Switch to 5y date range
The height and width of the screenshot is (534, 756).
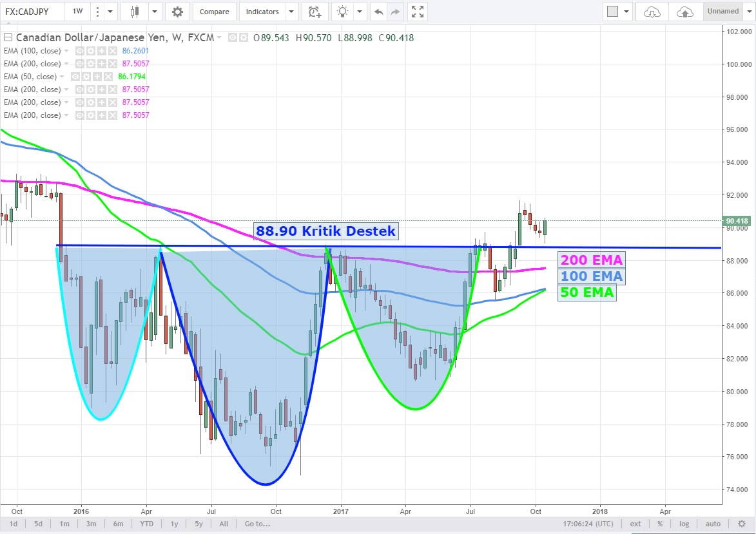click(199, 524)
